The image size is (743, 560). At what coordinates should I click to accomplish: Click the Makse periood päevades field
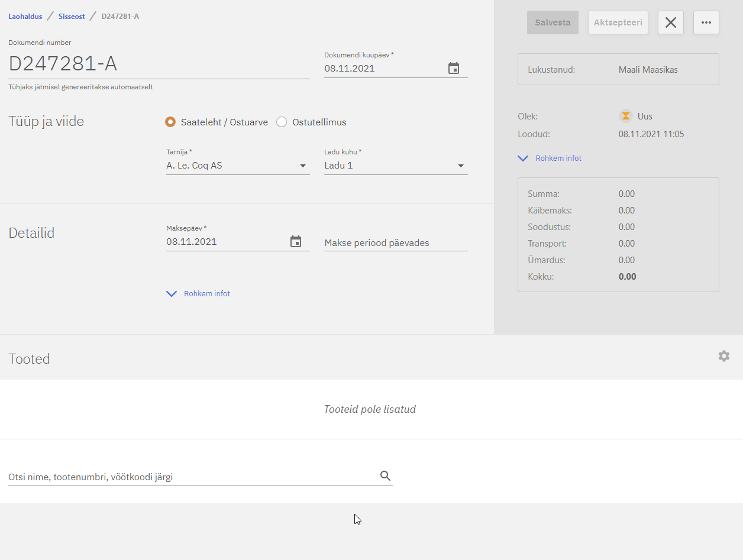[395, 242]
